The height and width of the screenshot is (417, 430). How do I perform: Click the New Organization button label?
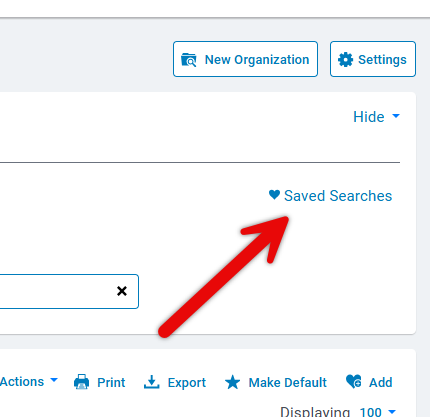tap(257, 60)
